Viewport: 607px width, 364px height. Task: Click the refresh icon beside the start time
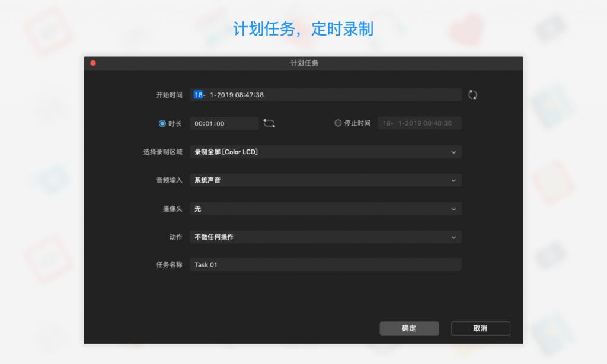[472, 95]
